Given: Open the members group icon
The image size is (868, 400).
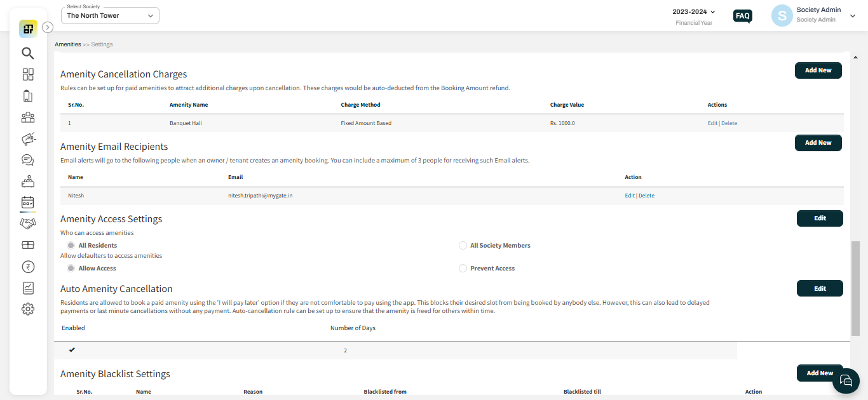Looking at the screenshot, I should pyautogui.click(x=28, y=117).
